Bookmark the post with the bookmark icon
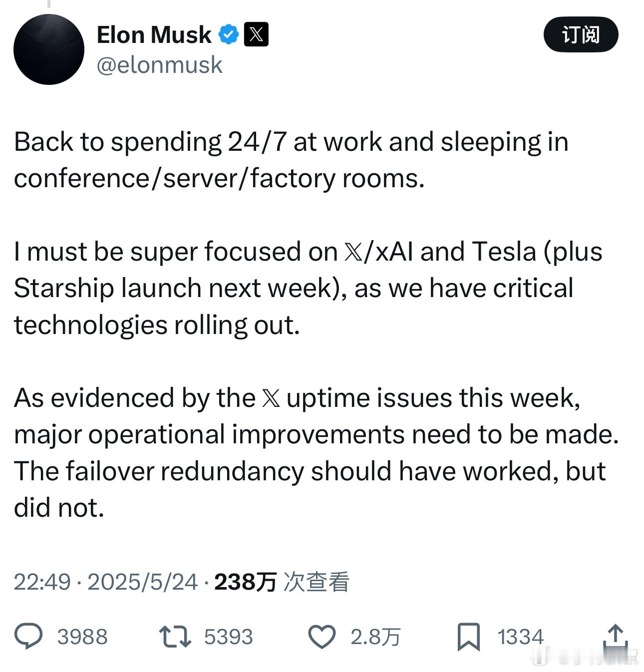644x672 pixels. [x=468, y=637]
